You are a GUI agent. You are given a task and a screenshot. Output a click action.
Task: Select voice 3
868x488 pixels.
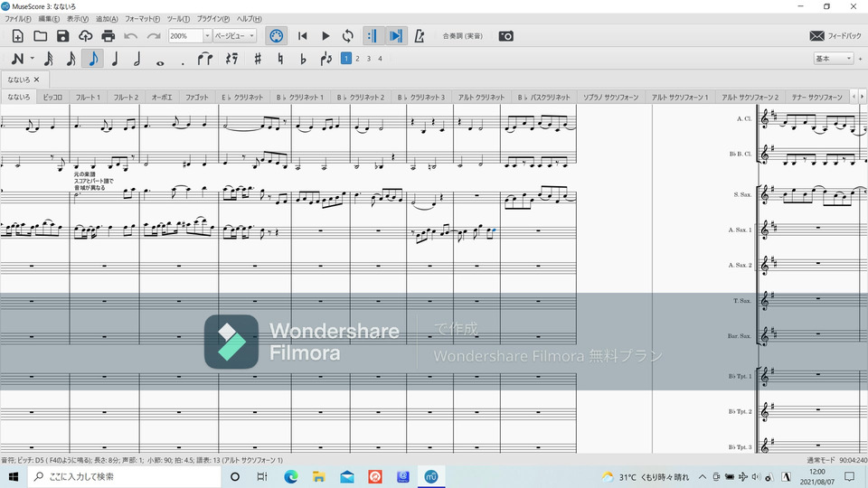(369, 58)
